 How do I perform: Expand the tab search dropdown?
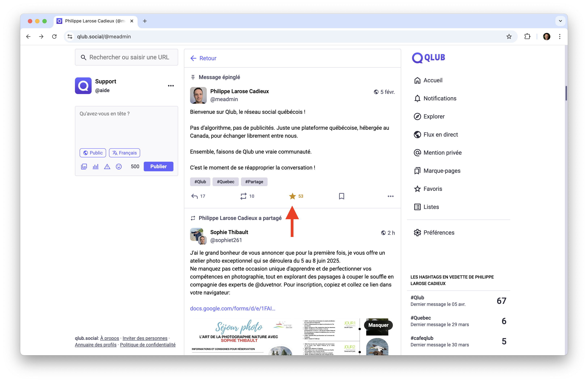tap(560, 21)
